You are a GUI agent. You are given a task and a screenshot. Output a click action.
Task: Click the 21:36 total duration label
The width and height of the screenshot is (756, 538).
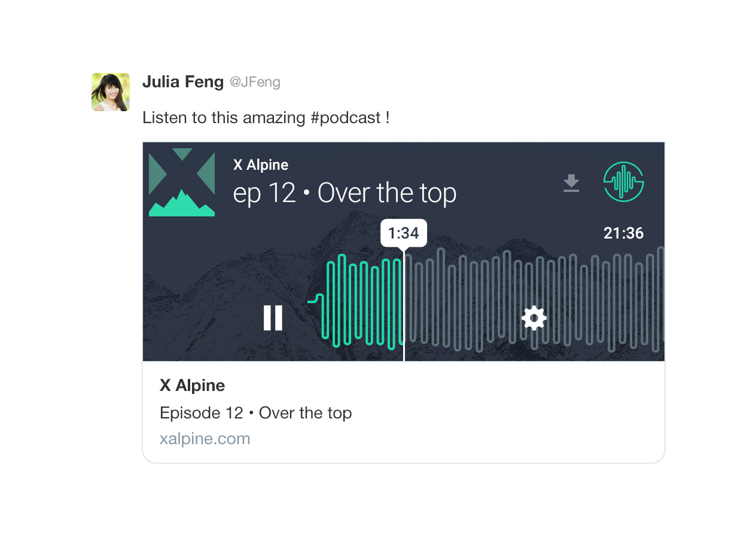623,233
